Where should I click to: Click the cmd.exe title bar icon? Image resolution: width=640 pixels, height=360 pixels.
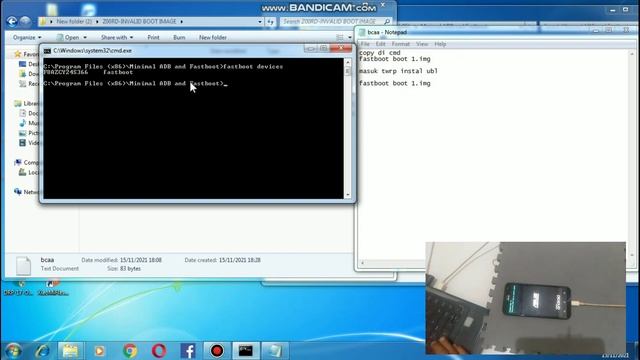47,51
